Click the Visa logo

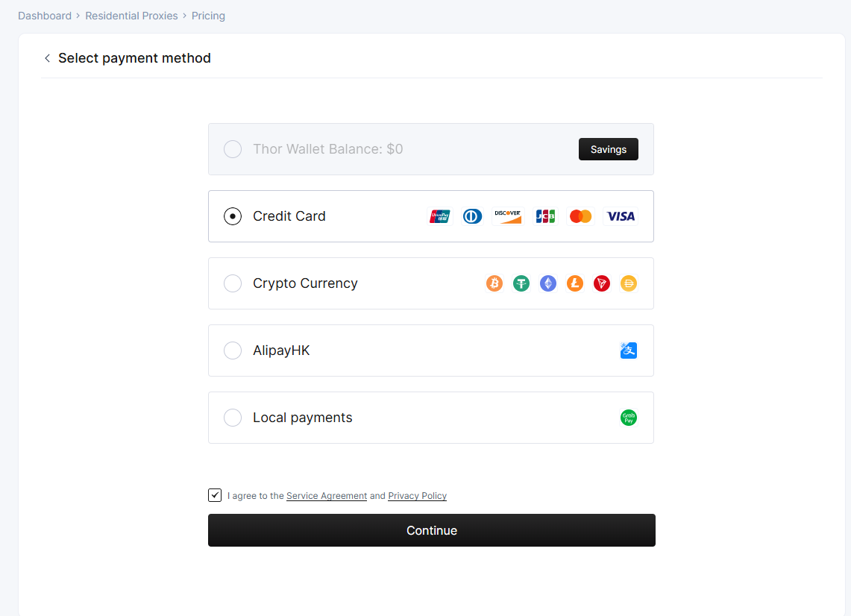[x=621, y=216]
